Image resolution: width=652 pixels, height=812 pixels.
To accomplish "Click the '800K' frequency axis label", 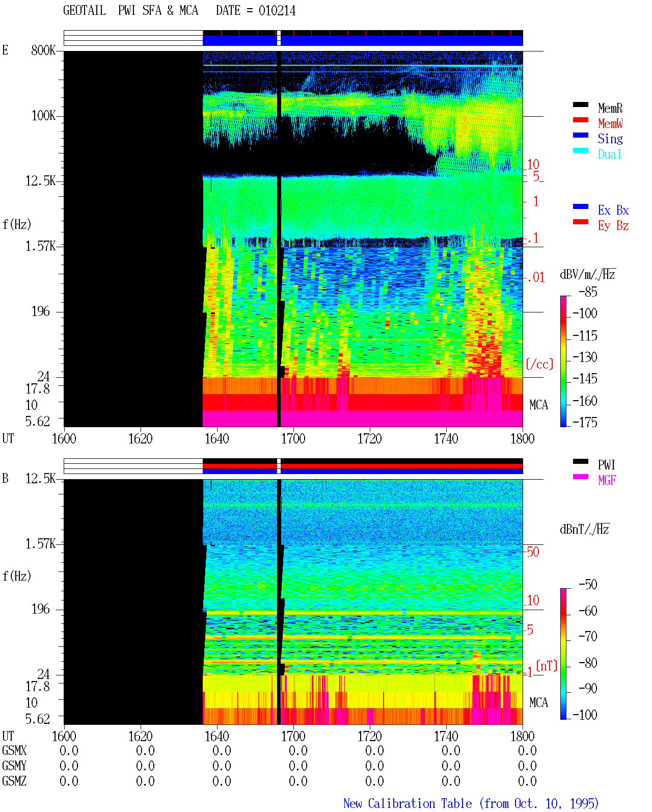I will coord(43,50).
